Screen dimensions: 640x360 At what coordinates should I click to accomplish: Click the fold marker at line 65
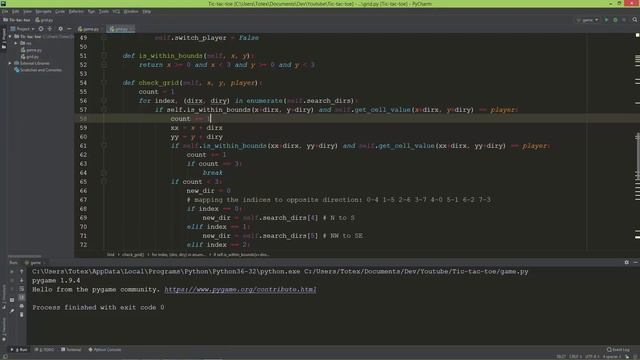(x=104, y=182)
